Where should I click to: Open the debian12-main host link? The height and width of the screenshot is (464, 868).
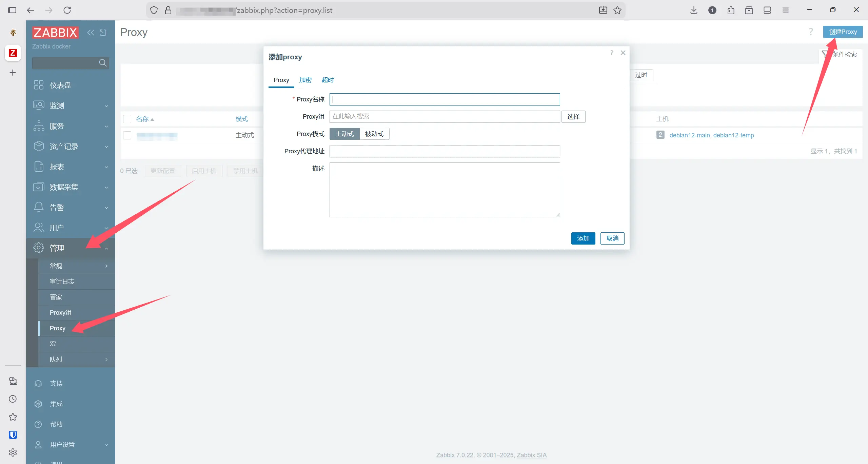689,135
